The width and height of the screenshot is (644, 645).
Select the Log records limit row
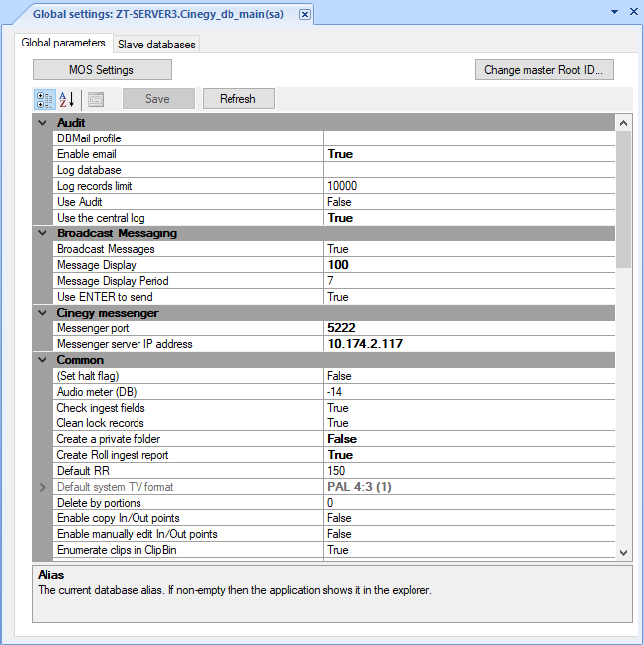pos(334,186)
